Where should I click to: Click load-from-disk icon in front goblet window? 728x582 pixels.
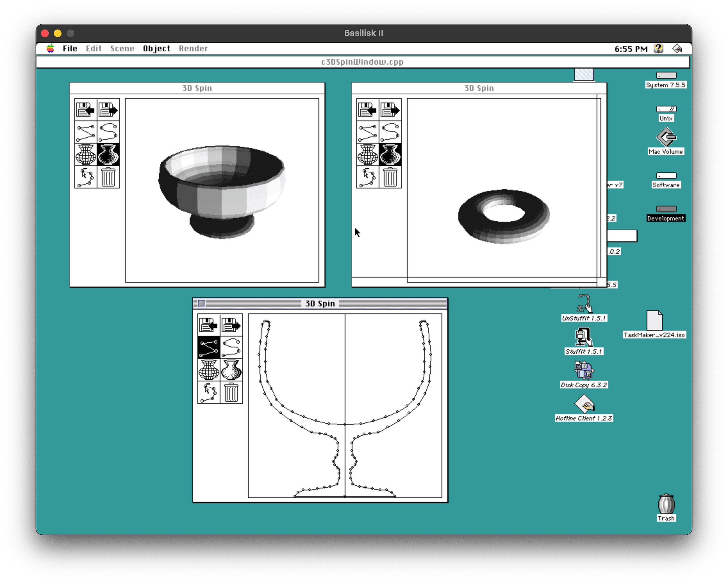click(x=208, y=325)
